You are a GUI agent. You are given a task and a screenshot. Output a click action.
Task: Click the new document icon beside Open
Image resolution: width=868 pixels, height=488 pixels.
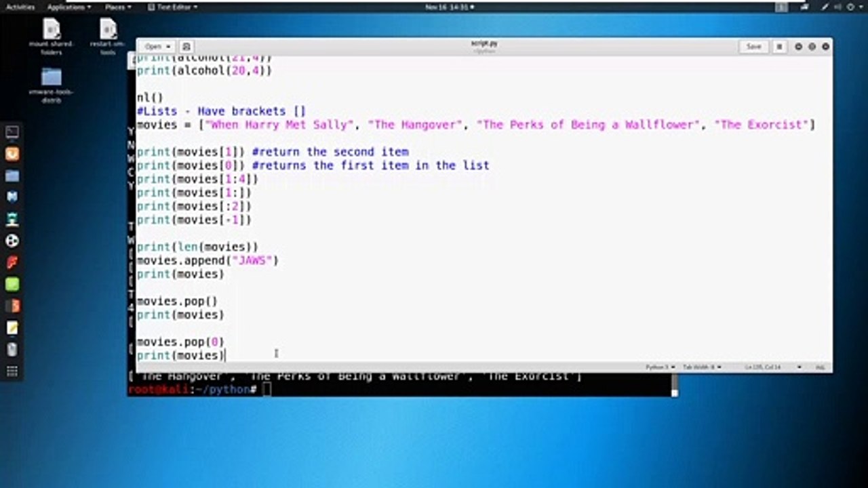pos(186,47)
